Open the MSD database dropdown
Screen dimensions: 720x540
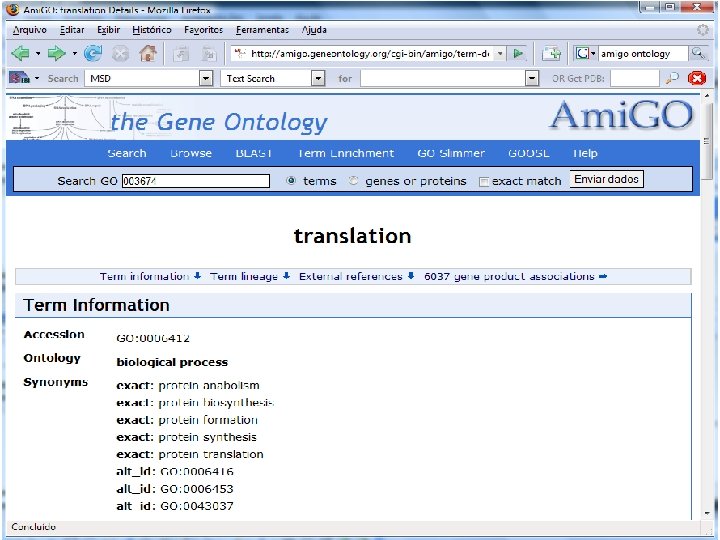(x=206, y=79)
